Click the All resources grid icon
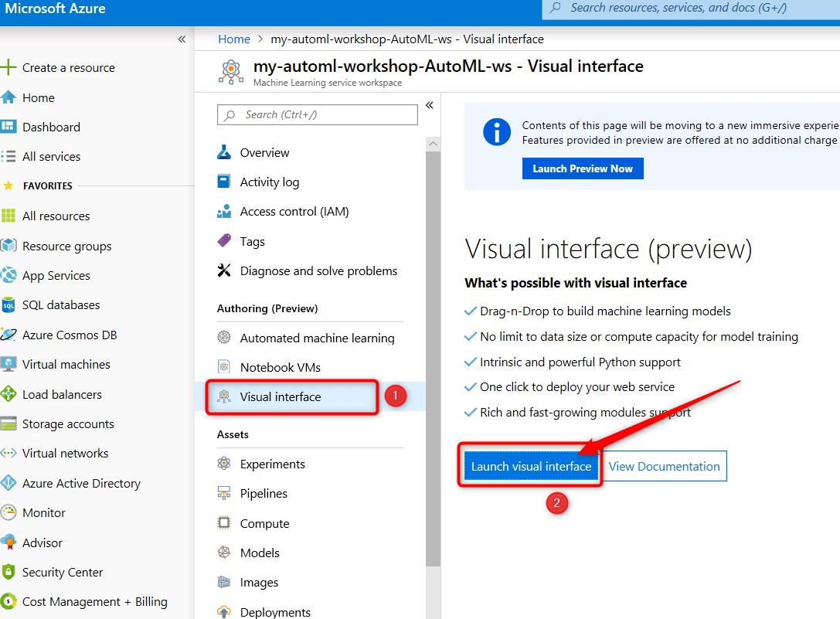The image size is (840, 619). pos(8,216)
